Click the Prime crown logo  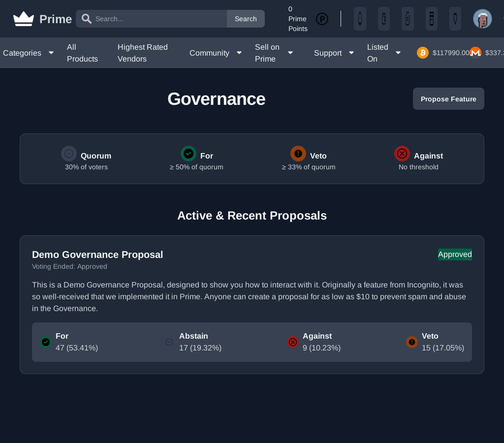(x=24, y=19)
